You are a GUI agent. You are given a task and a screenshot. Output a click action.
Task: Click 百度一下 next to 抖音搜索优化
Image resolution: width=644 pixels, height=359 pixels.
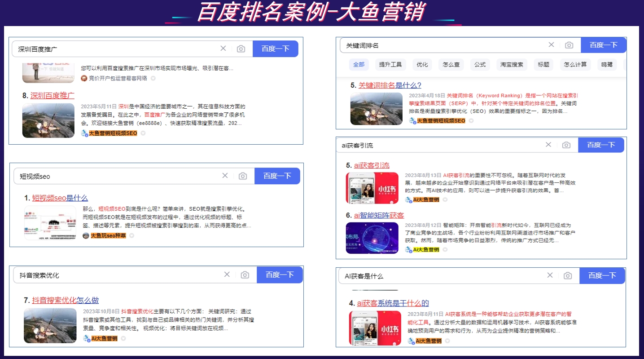pos(280,275)
